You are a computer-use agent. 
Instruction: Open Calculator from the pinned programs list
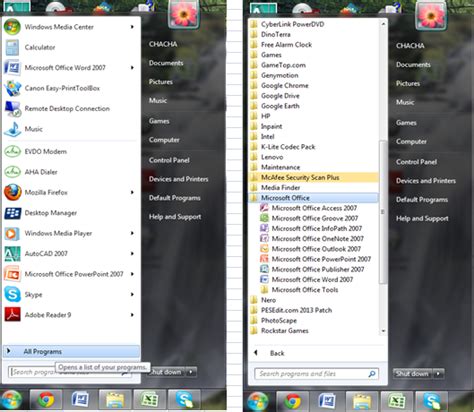click(x=71, y=47)
